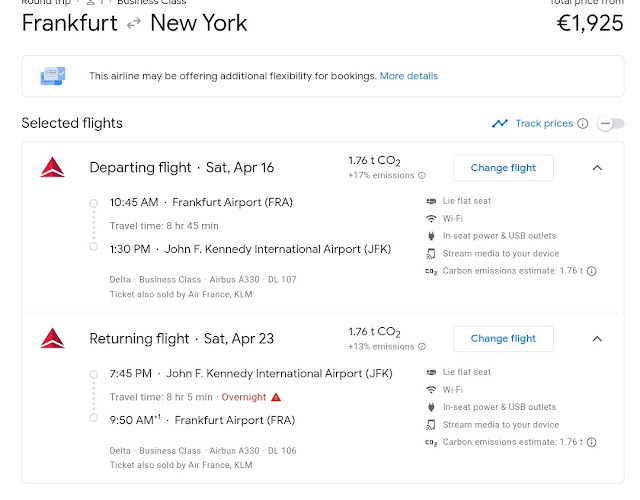
Task: Click emissions info icon under returning +13%
Action: 420,347
